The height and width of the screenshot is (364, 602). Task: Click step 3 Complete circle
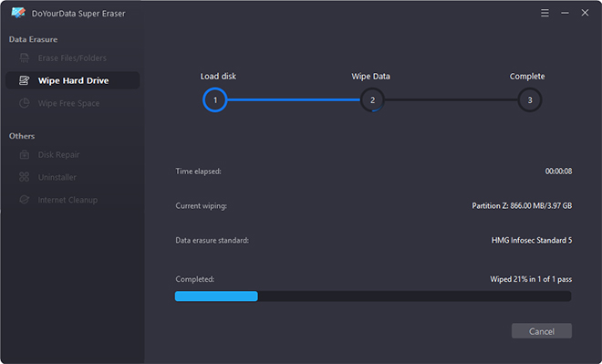[530, 99]
